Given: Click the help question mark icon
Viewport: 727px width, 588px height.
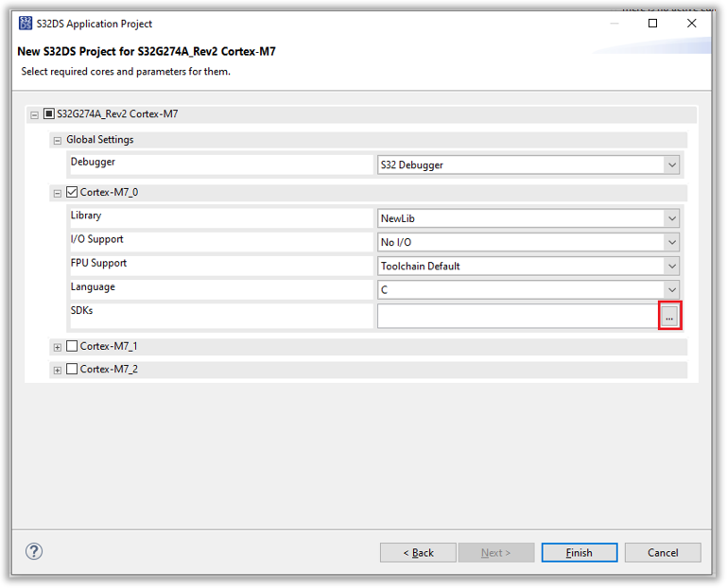Looking at the screenshot, I should [x=34, y=552].
